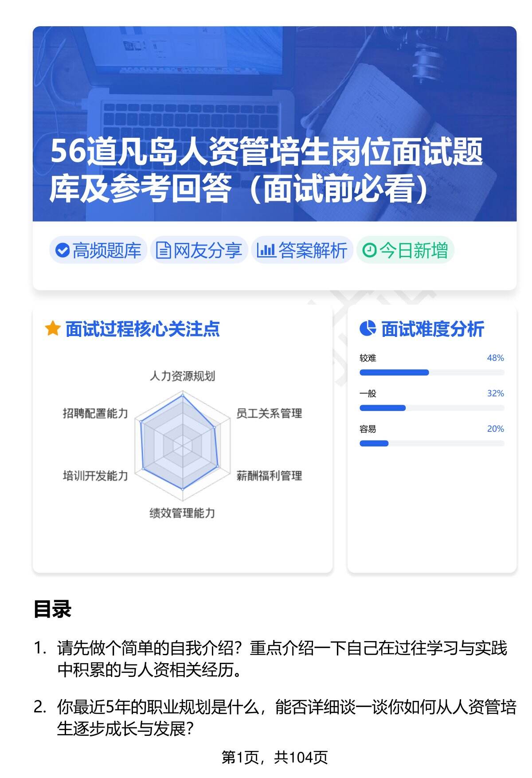This screenshot has height=778, width=532.
Task: Click the 薪酬福利管理 radar chart label
Action: point(269,476)
